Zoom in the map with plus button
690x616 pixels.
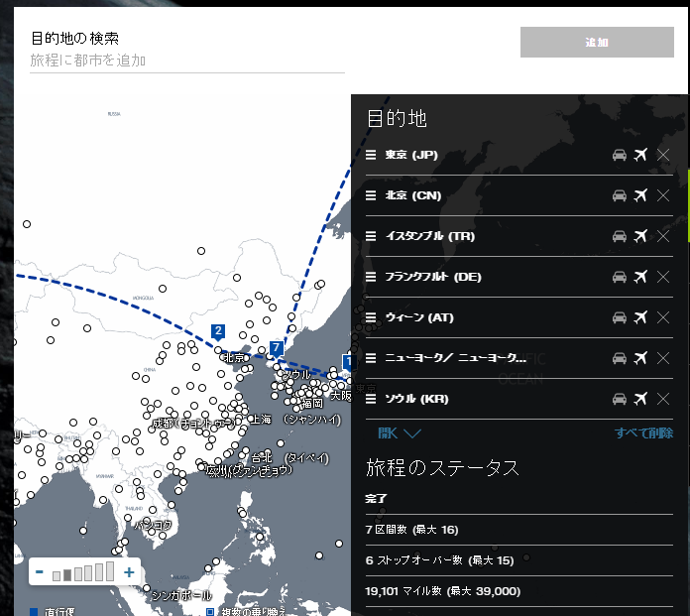(x=129, y=572)
